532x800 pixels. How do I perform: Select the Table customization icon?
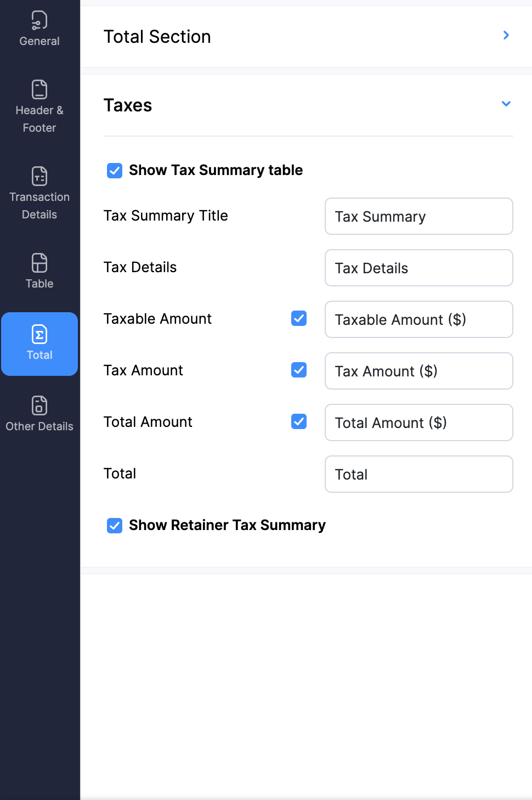[x=38, y=262]
